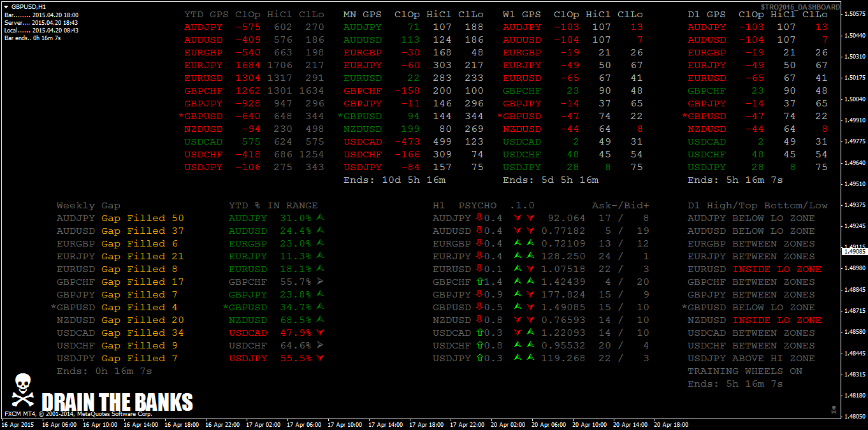Click AUDJPY Gap Filled 50 row
The height and width of the screenshot is (430, 868).
[x=120, y=218]
